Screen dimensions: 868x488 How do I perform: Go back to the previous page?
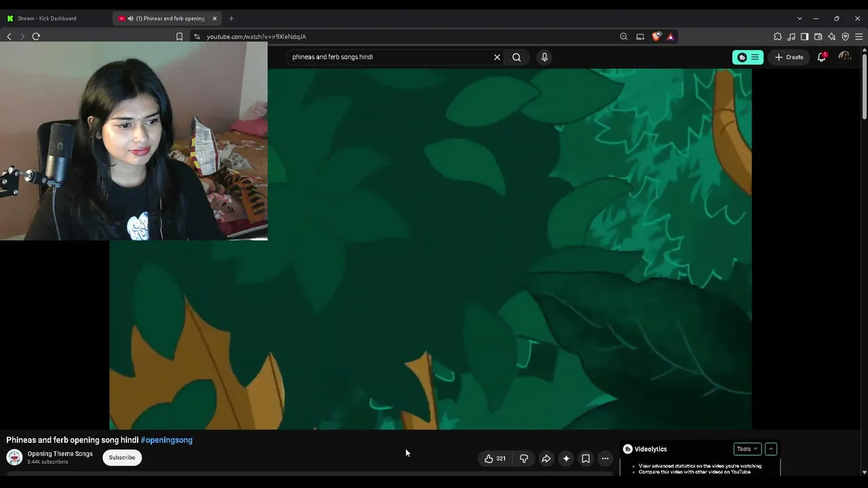coord(9,37)
